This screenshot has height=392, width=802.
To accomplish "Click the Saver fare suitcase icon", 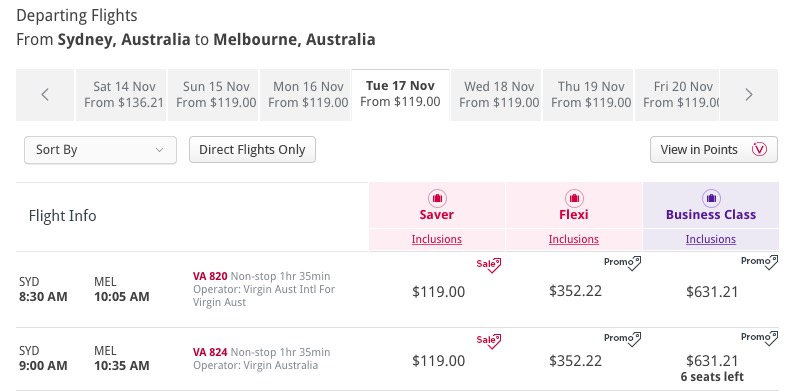I will tap(437, 198).
